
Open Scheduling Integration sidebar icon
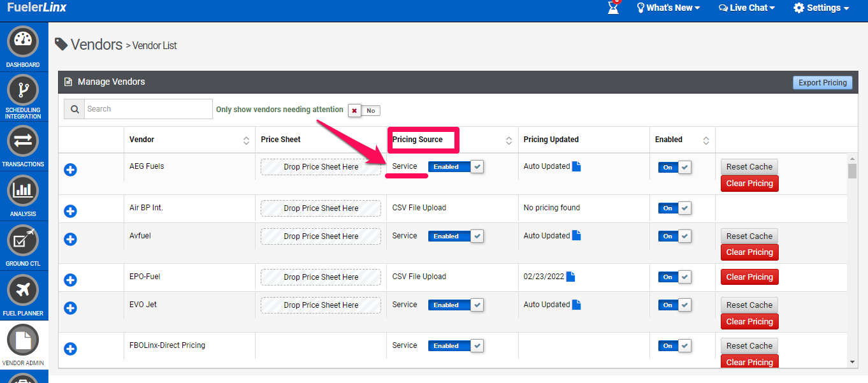pos(23,90)
